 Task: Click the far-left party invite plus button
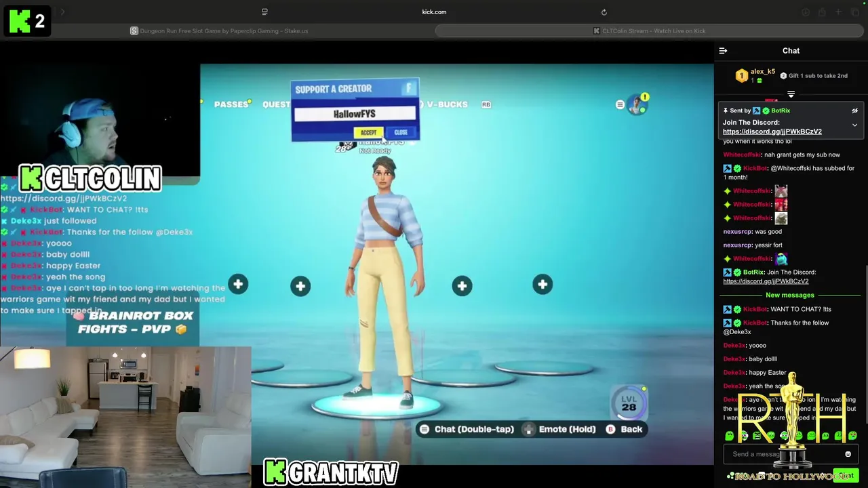point(238,285)
